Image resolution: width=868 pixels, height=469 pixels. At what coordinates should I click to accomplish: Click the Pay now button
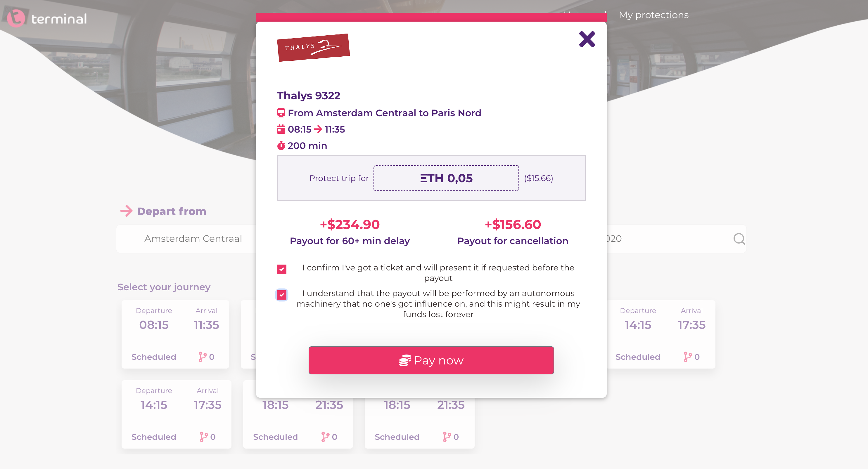[431, 360]
